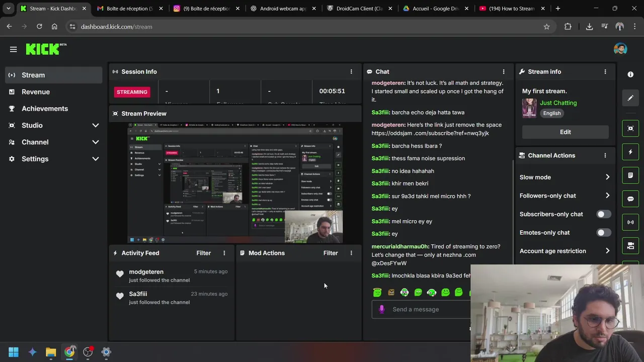
Task: Click heart icon next to modgeteren
Action: coord(120,274)
